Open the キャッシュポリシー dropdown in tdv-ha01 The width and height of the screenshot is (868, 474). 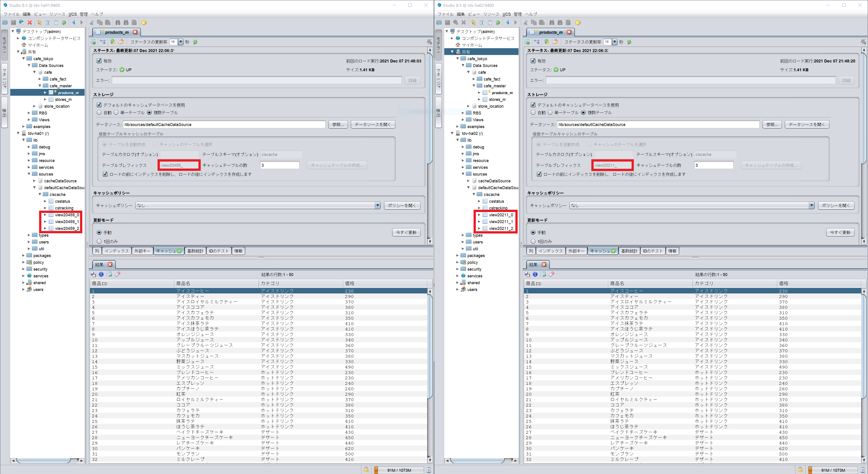tap(377, 205)
